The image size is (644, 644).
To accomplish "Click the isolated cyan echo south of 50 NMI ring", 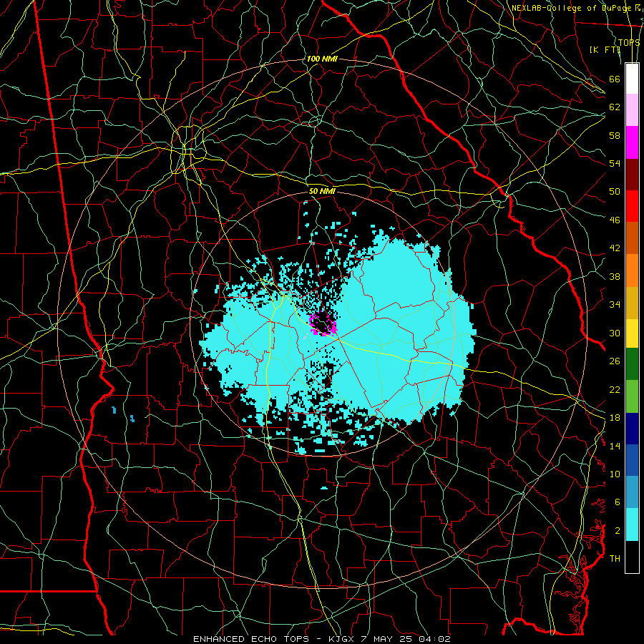I will [x=324, y=488].
